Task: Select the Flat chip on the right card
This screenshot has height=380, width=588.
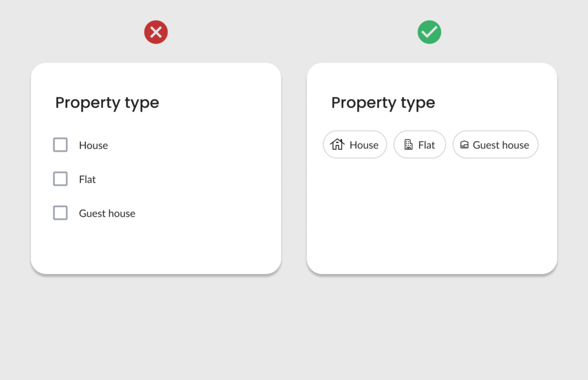Action: coord(420,145)
